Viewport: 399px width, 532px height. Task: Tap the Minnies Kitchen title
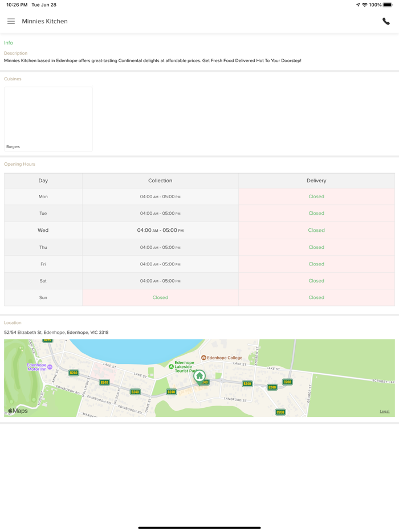point(44,21)
